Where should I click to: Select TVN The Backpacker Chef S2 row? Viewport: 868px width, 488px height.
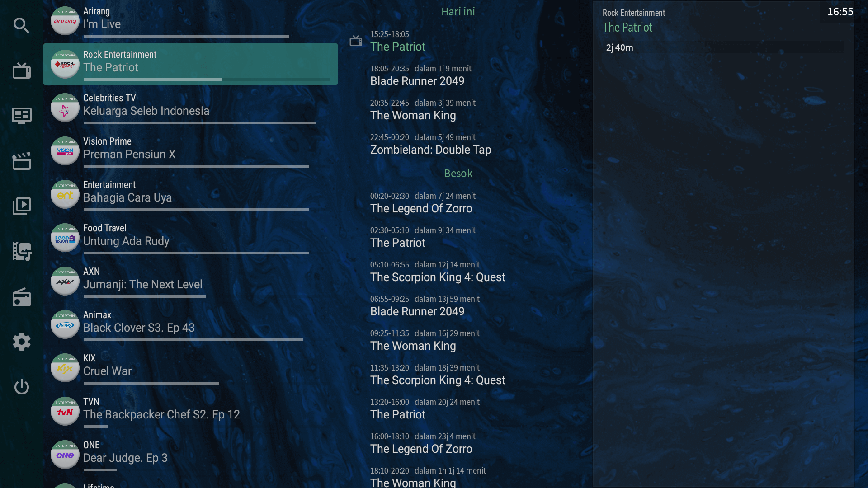pyautogui.click(x=190, y=411)
